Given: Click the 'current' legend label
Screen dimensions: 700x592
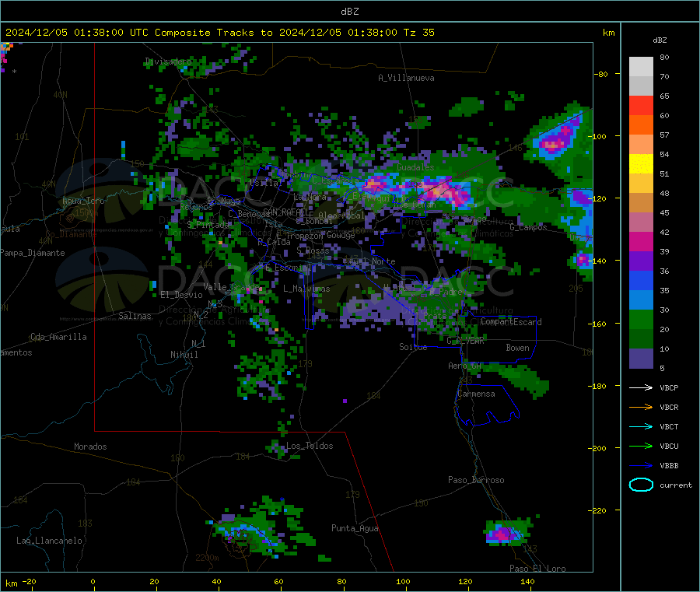Looking at the screenshot, I should (x=676, y=485).
